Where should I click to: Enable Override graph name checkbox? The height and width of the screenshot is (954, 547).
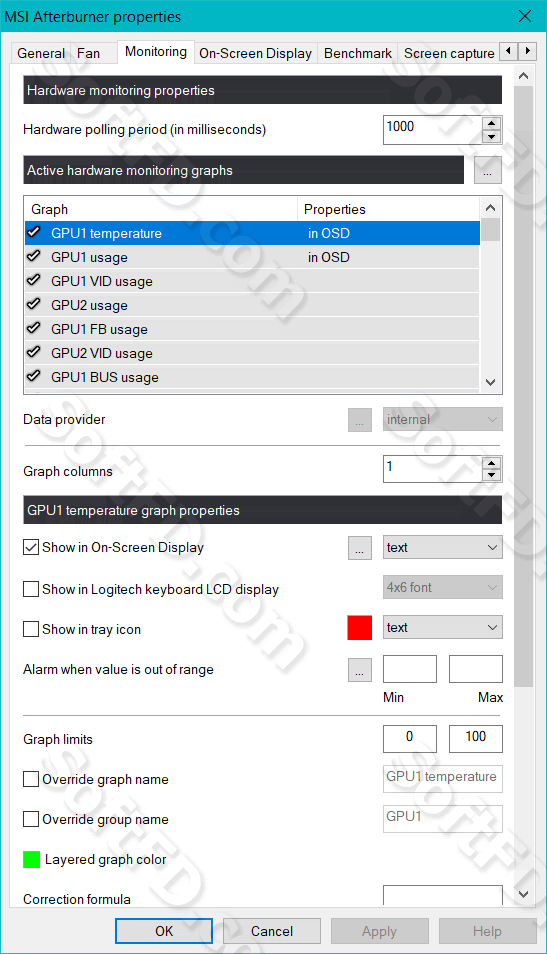pos(31,779)
